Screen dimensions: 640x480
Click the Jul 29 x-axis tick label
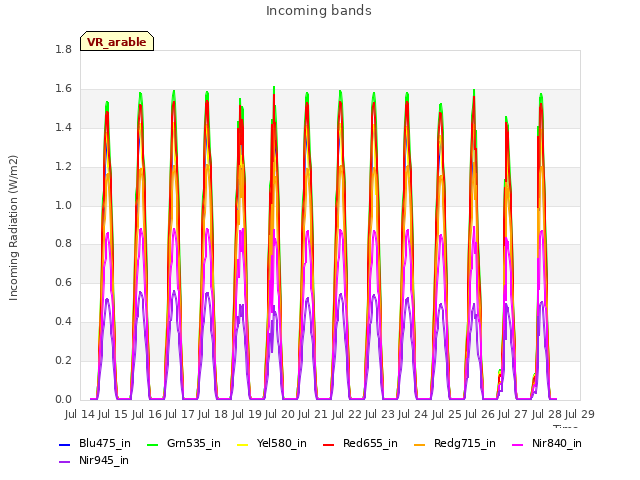pyautogui.click(x=580, y=414)
